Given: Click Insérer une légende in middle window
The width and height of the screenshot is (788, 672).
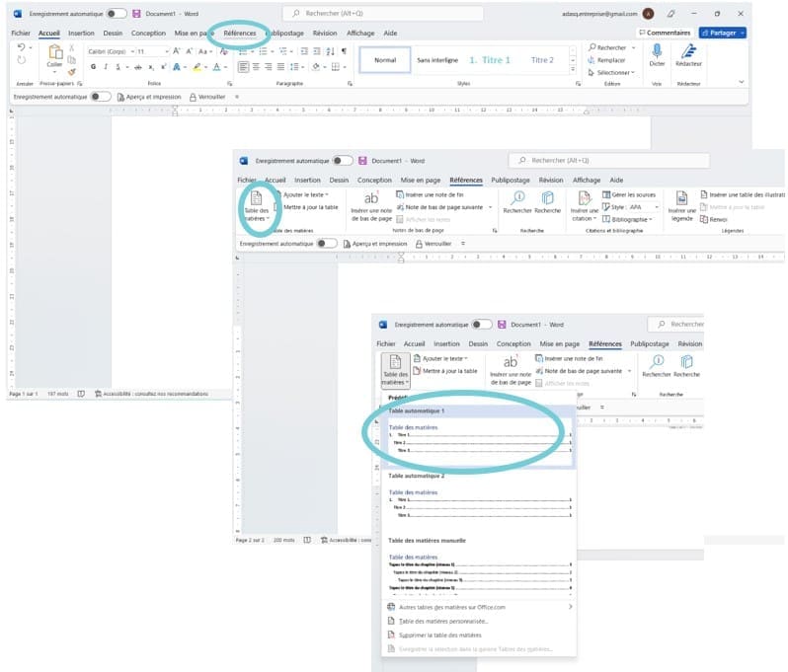Looking at the screenshot, I should click(682, 206).
